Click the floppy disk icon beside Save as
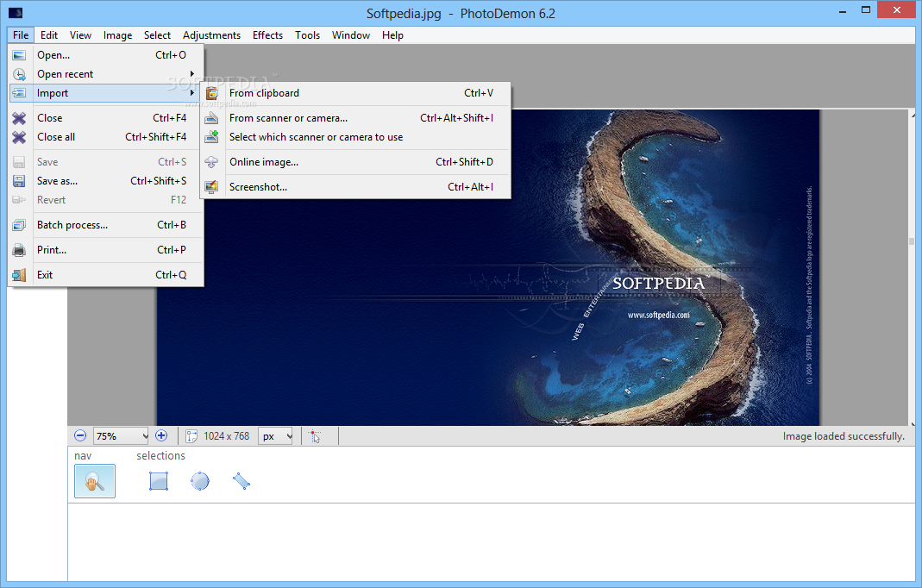Screen dimensions: 922x588 [19, 181]
